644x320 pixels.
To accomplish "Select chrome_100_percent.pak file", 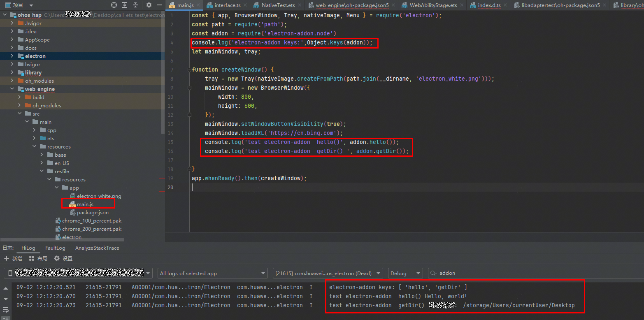I will click(x=92, y=220).
